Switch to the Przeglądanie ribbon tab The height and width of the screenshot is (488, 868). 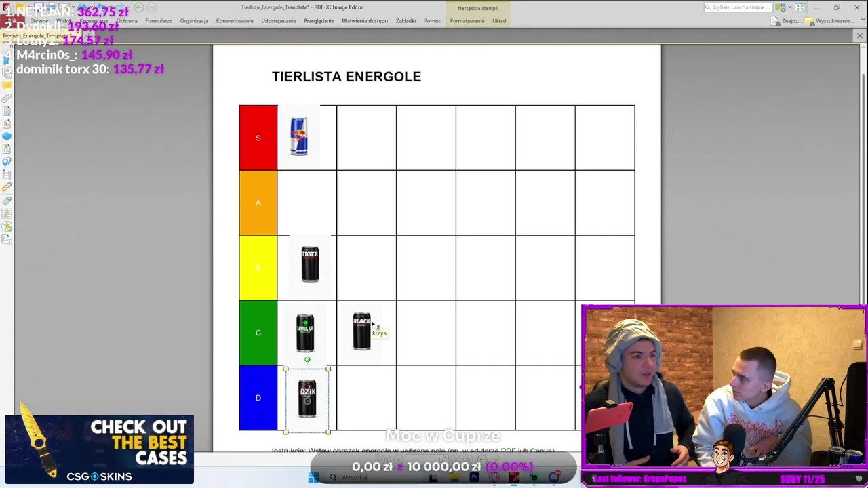pos(319,21)
